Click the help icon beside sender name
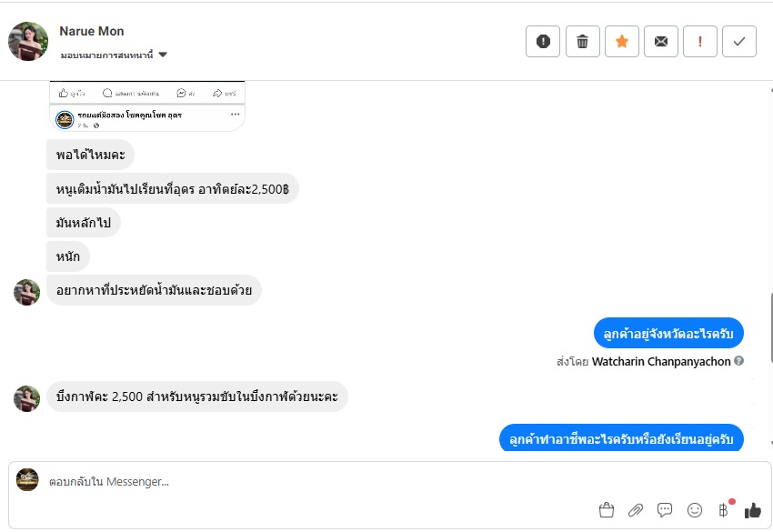 tap(739, 361)
